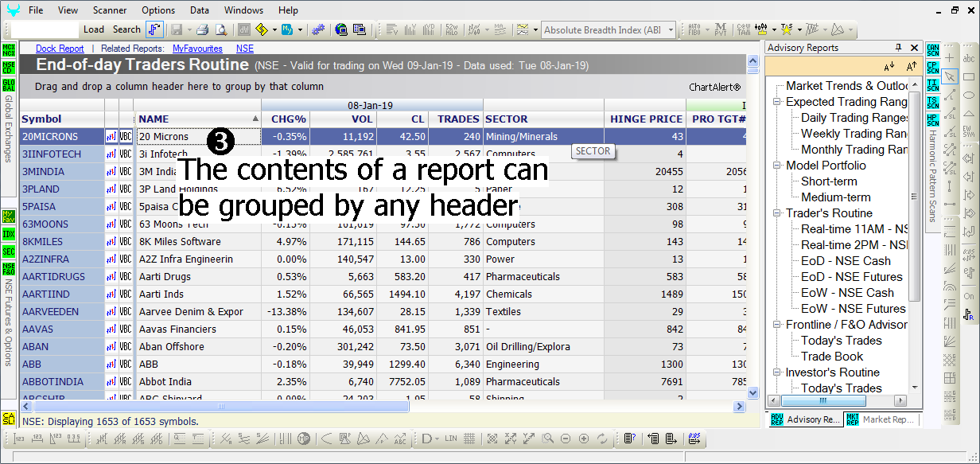
Task: Click the NAME column sort arrow header
Action: click(255, 119)
